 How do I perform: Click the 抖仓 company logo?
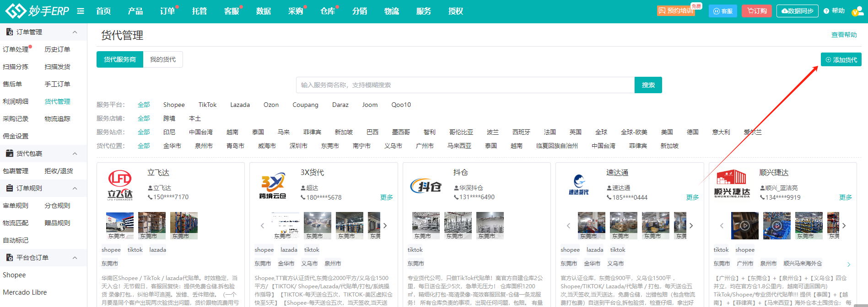coord(426,186)
